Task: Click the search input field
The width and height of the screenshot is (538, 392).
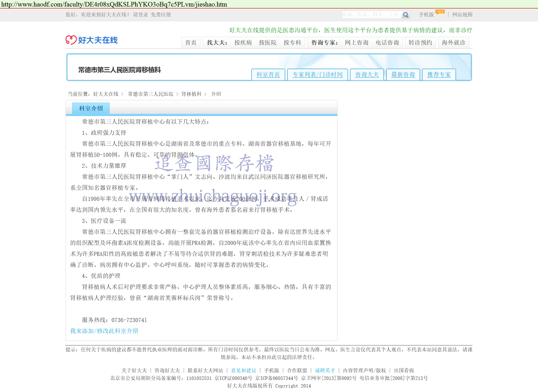Action: [x=371, y=15]
